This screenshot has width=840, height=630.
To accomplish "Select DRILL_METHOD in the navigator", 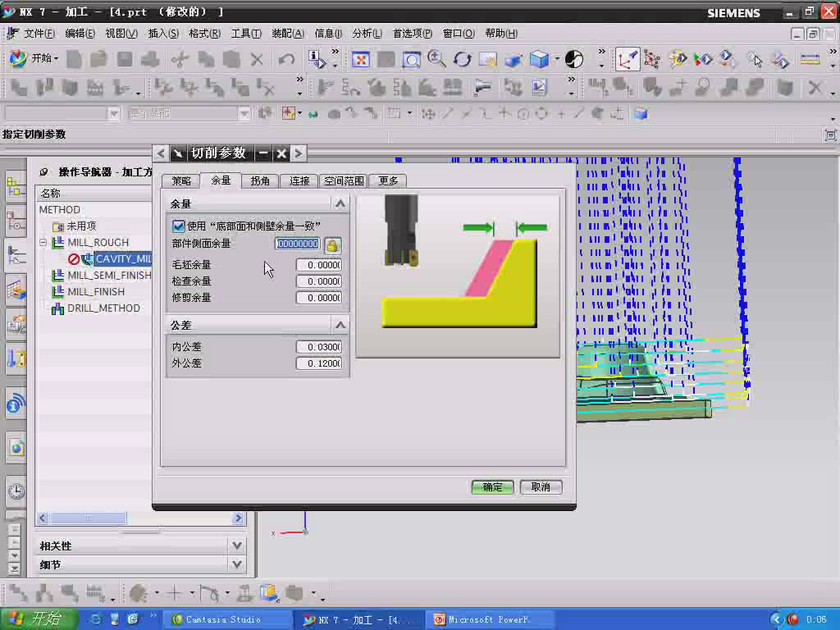I will click(104, 308).
